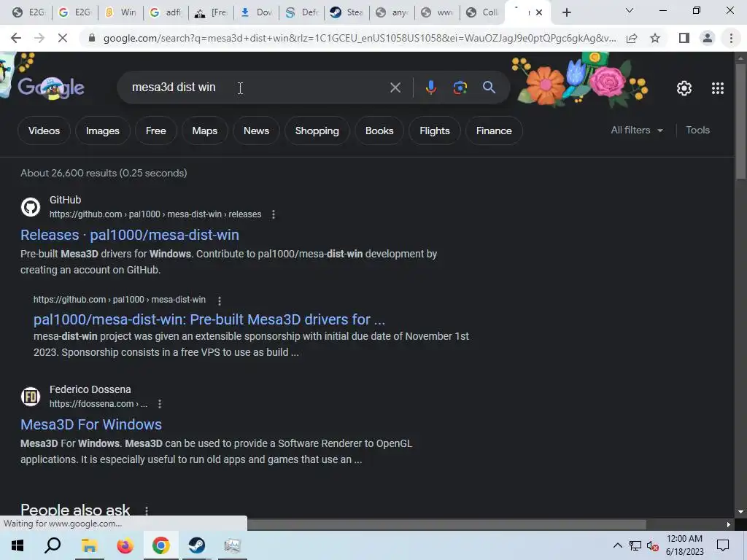Close the current browser tab

[539, 13]
